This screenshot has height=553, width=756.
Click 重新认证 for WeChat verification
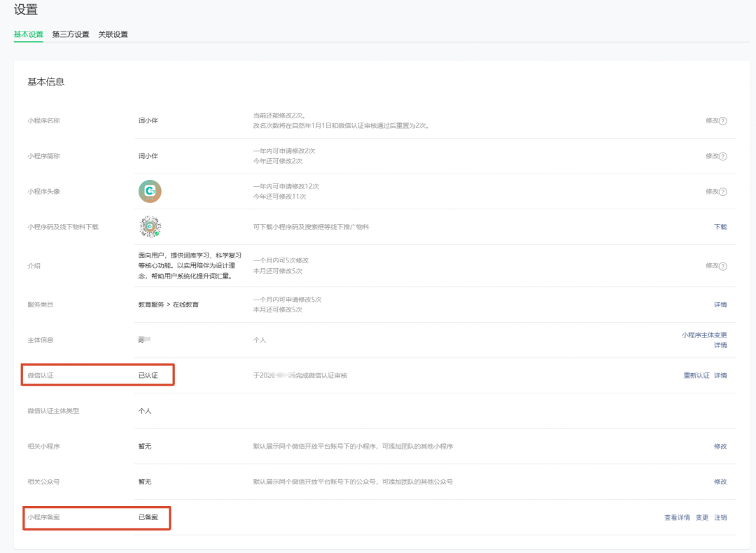(x=696, y=376)
